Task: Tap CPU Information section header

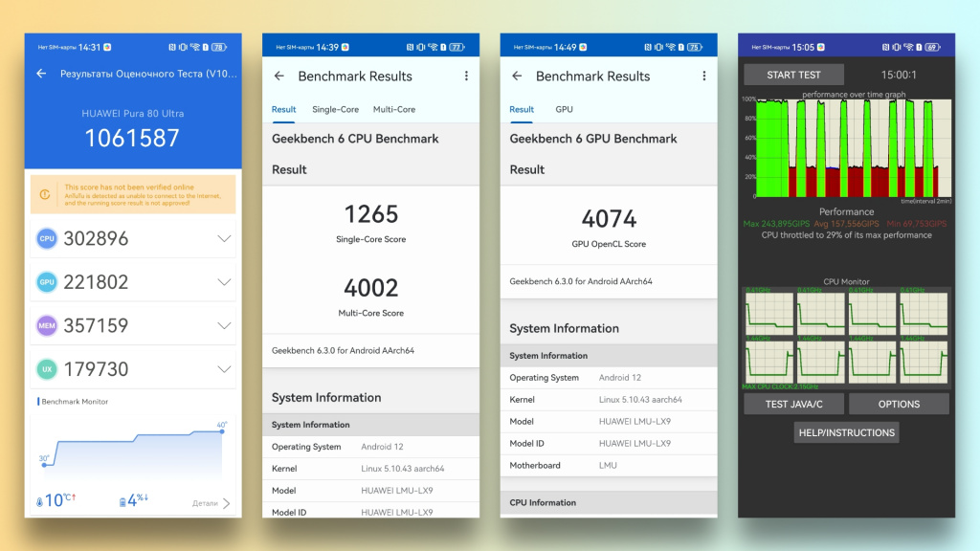Action: [609, 502]
